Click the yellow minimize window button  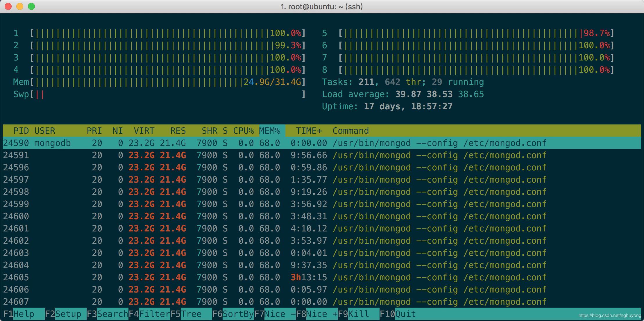[x=20, y=6]
